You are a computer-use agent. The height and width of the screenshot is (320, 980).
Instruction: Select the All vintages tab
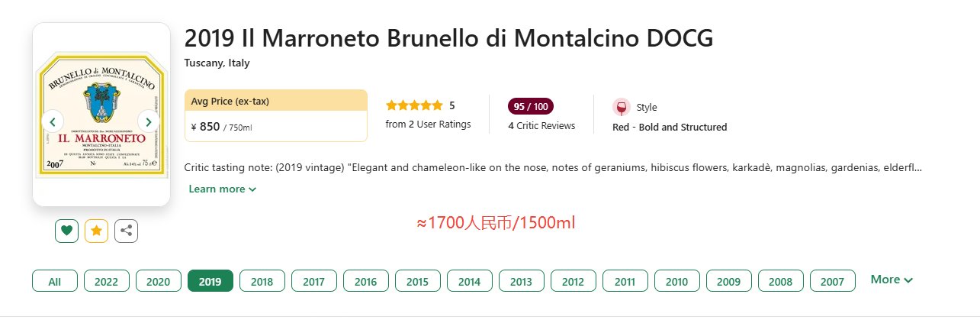click(x=55, y=281)
